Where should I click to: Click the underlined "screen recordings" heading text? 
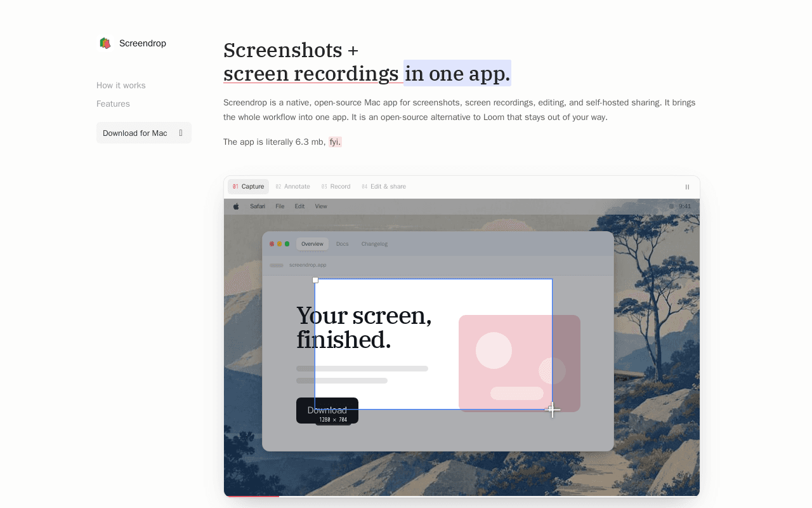[x=311, y=74]
